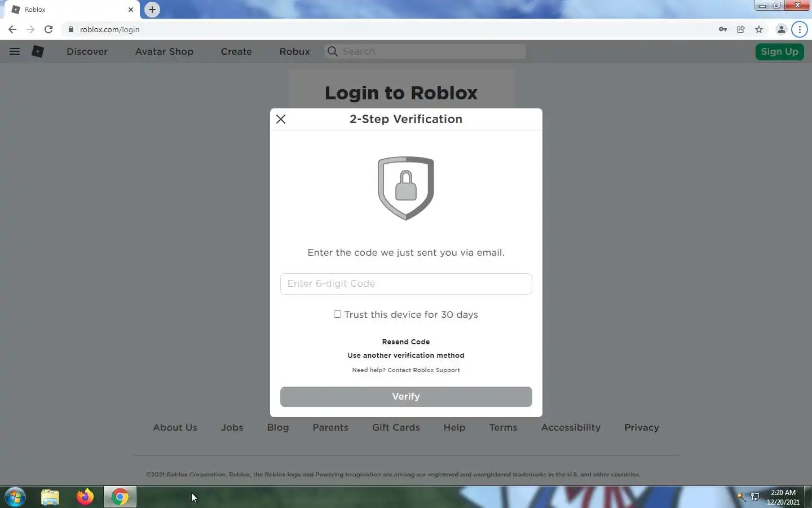Screen dimensions: 812x508
Task: Open Blog footer link
Action: tap(278, 428)
